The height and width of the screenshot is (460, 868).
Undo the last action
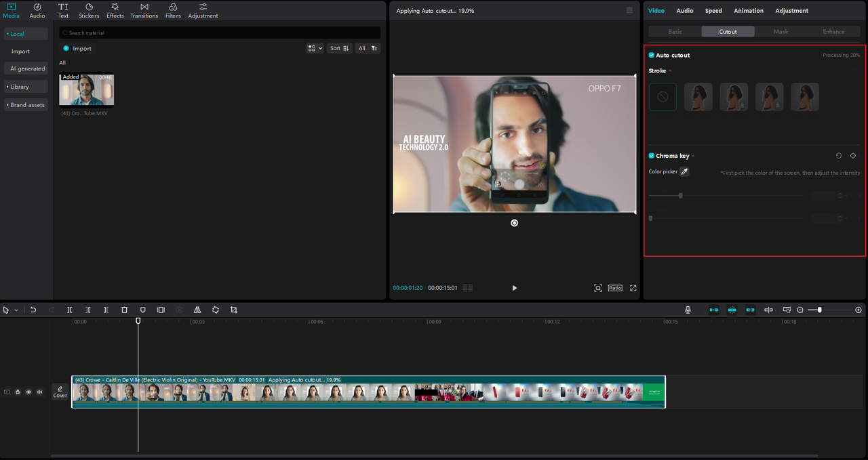point(33,310)
